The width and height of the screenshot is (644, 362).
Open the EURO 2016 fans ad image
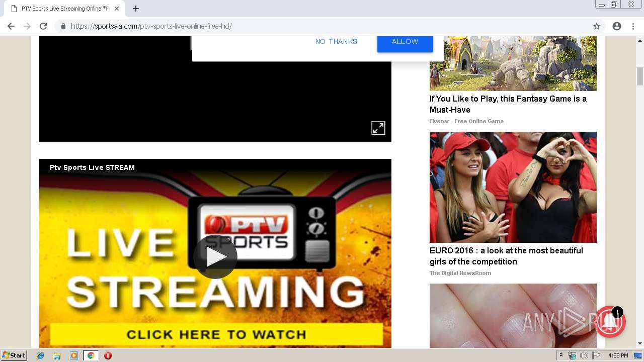[513, 187]
